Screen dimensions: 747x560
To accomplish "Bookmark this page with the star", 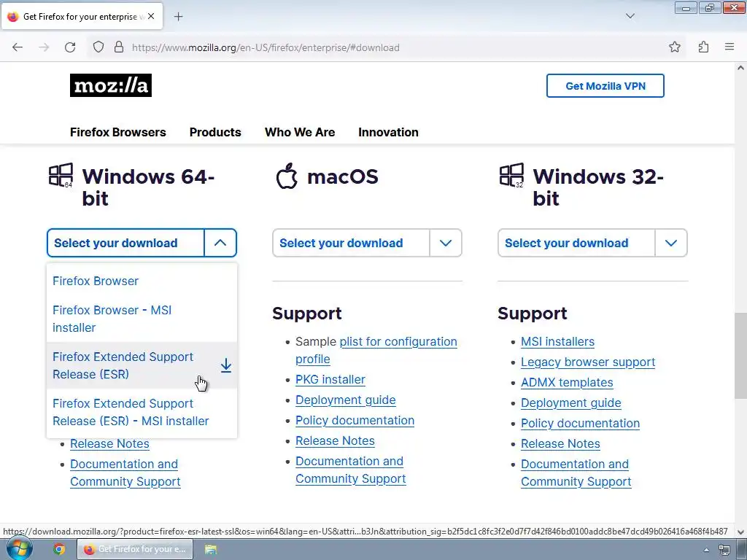I will pyautogui.click(x=675, y=47).
